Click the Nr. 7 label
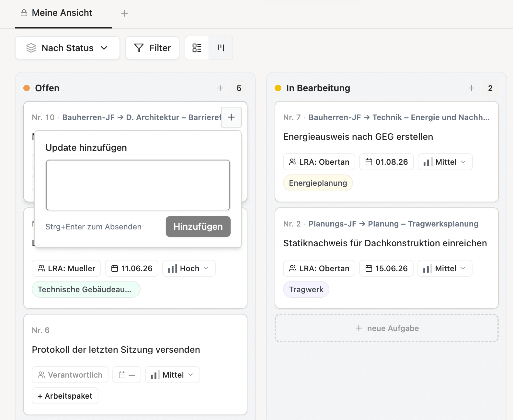The image size is (513, 420). [292, 117]
